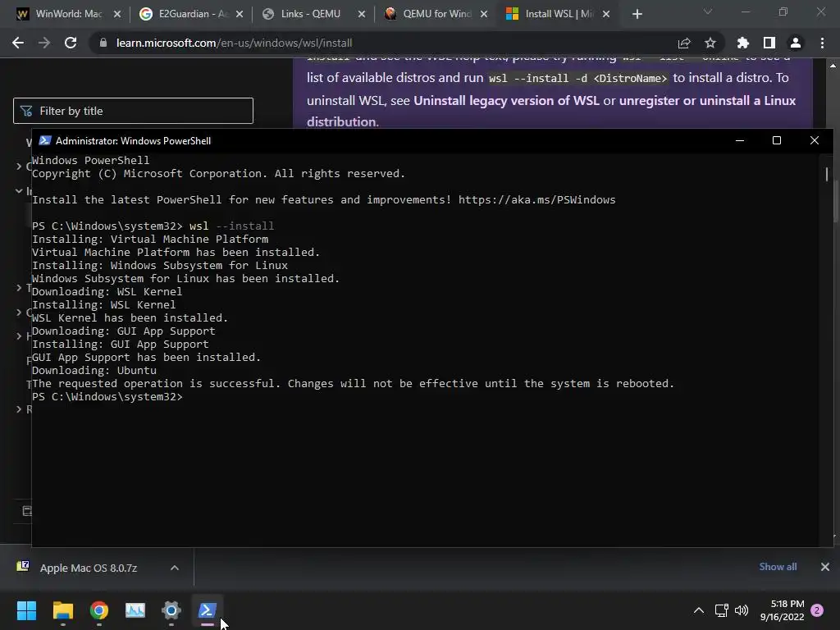This screenshot has height=630, width=840.
Task: Open File Explorer from taskbar
Action: click(x=62, y=610)
